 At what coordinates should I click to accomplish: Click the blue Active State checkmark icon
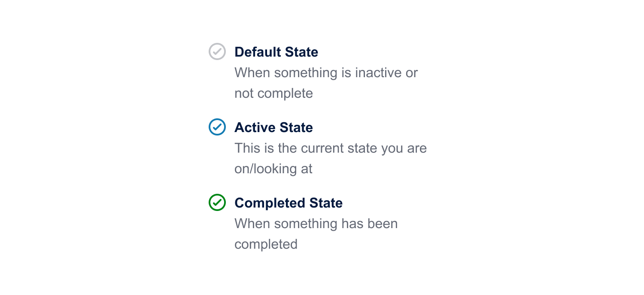217,127
